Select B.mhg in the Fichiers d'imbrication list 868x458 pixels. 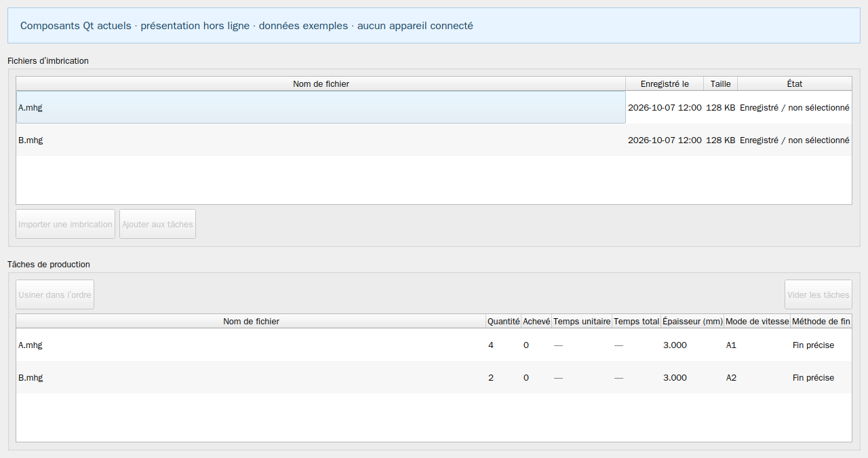pyautogui.click(x=321, y=140)
